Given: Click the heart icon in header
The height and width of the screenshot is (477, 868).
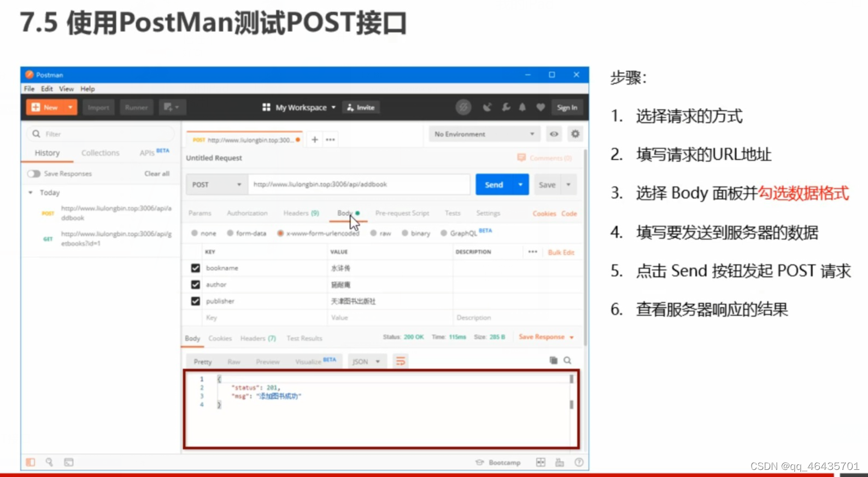Looking at the screenshot, I should click(541, 107).
